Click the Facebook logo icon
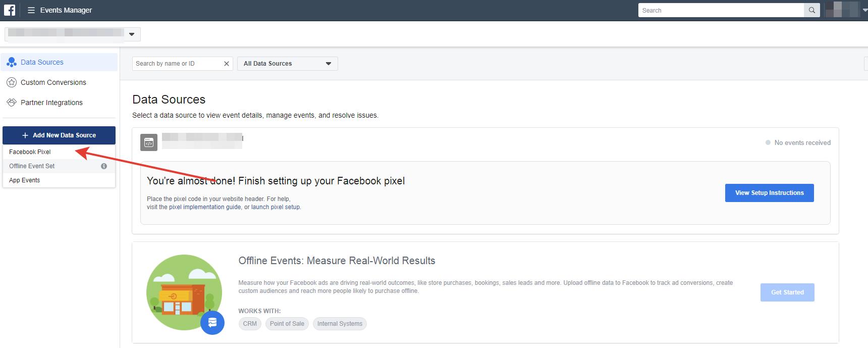 click(x=10, y=10)
